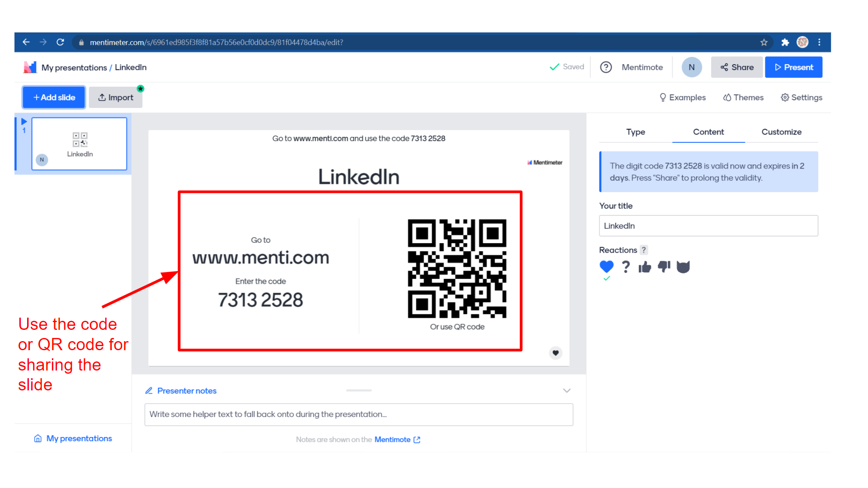Click the Add slide button
Screen dimensions: 868x488
click(x=54, y=98)
